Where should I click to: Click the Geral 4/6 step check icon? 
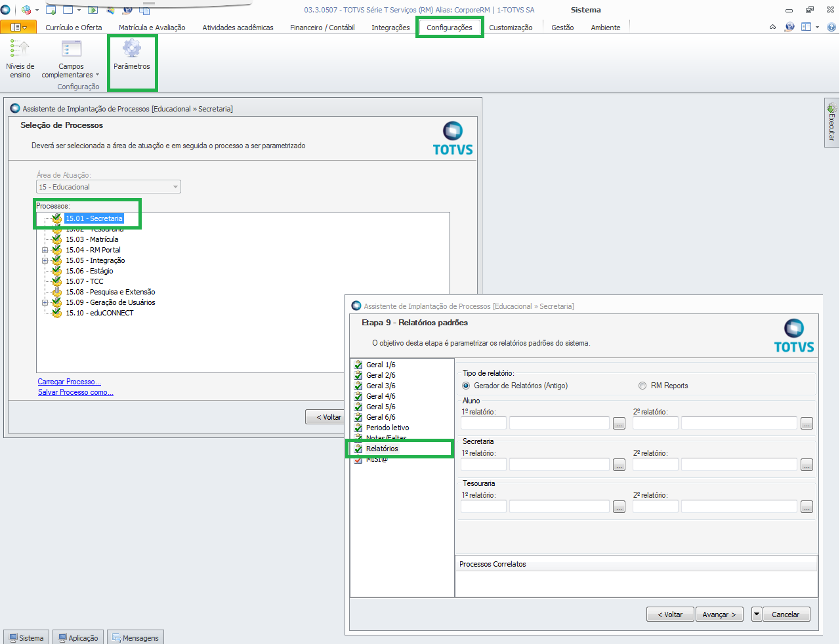click(358, 396)
